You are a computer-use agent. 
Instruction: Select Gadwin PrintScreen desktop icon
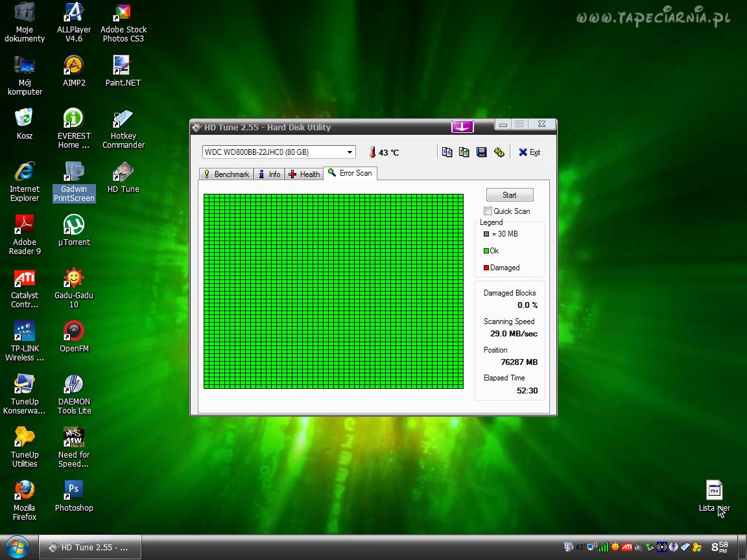(74, 182)
